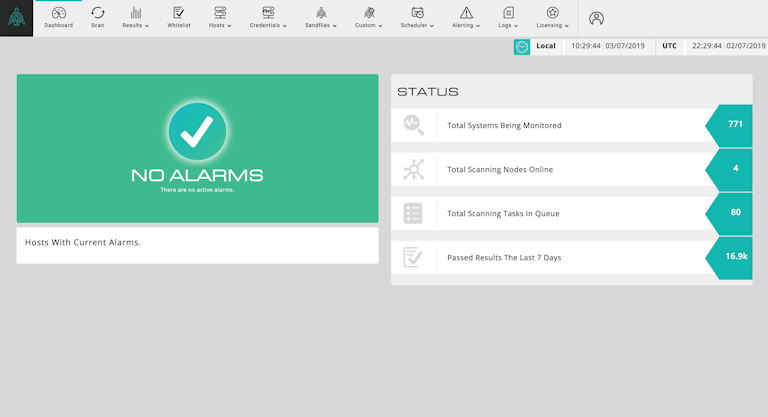Click the Hosts server icon
The width and height of the screenshot is (768, 417).
(x=220, y=13)
